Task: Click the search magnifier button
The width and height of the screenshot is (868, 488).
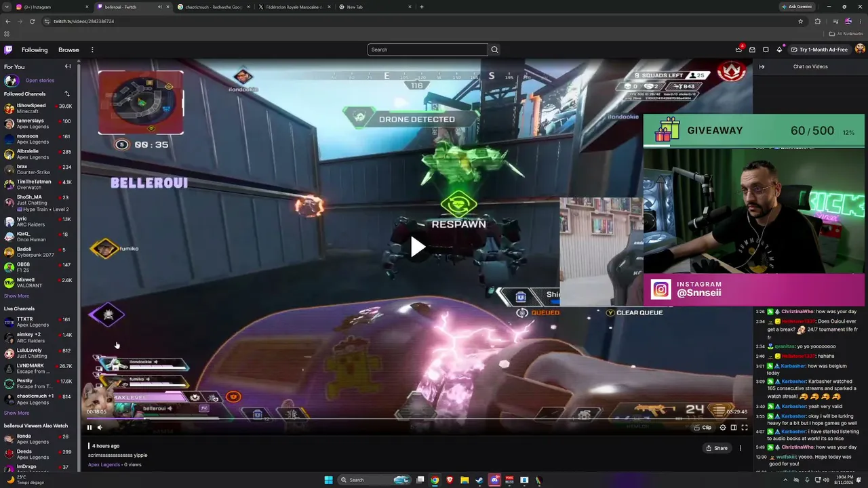Action: coord(494,49)
